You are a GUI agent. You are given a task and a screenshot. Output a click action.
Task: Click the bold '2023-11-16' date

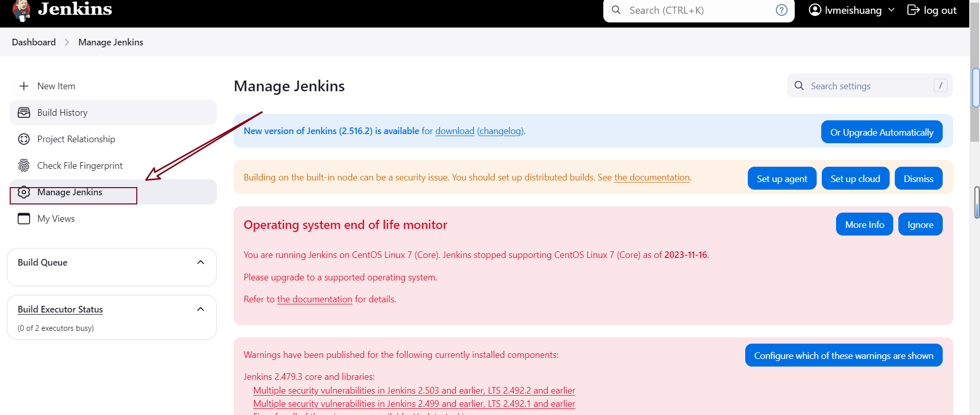685,255
